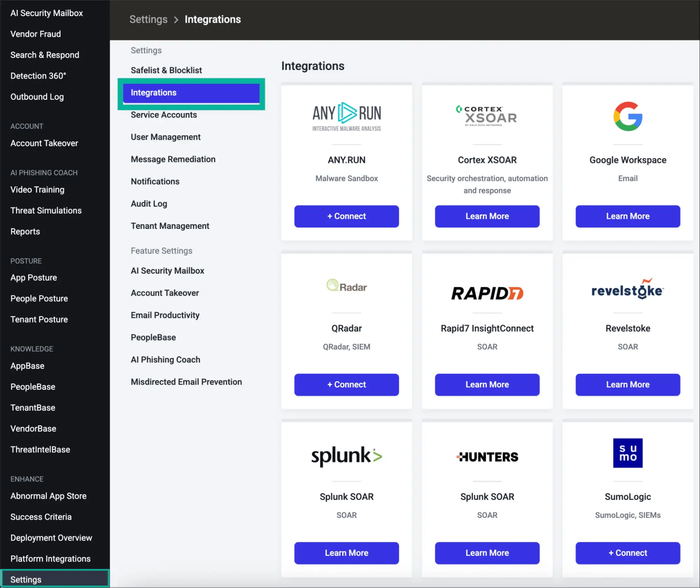Open TenantBase
700x588 pixels.
pos(33,408)
